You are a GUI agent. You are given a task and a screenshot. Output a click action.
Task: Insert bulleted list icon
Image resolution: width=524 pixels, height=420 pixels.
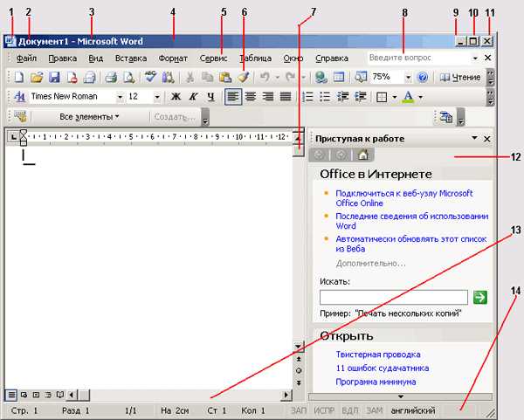coord(325,97)
